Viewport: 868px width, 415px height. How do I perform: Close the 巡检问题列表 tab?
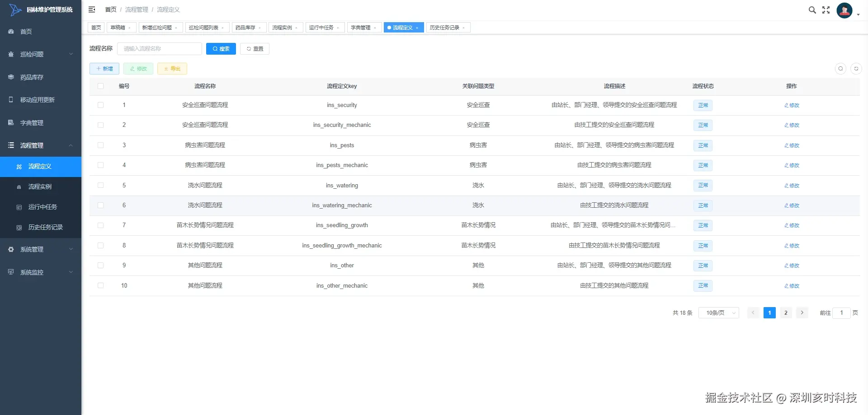coord(222,28)
